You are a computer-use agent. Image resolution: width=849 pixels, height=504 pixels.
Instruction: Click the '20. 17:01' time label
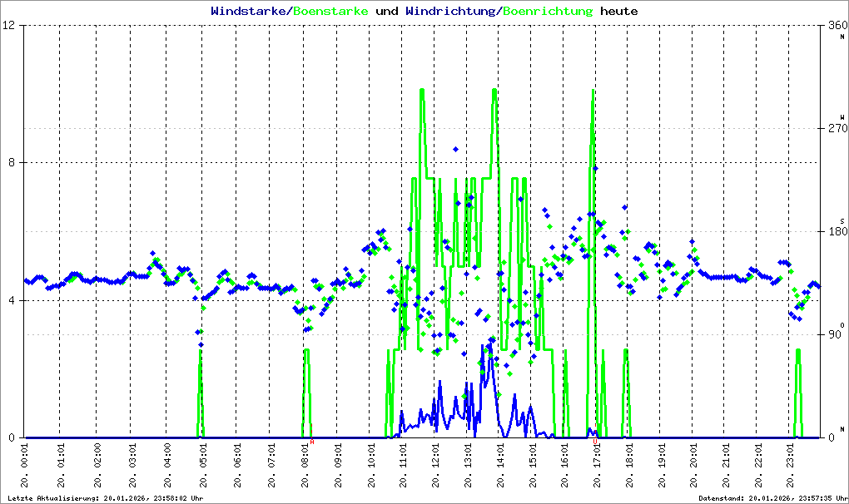pyautogui.click(x=598, y=466)
